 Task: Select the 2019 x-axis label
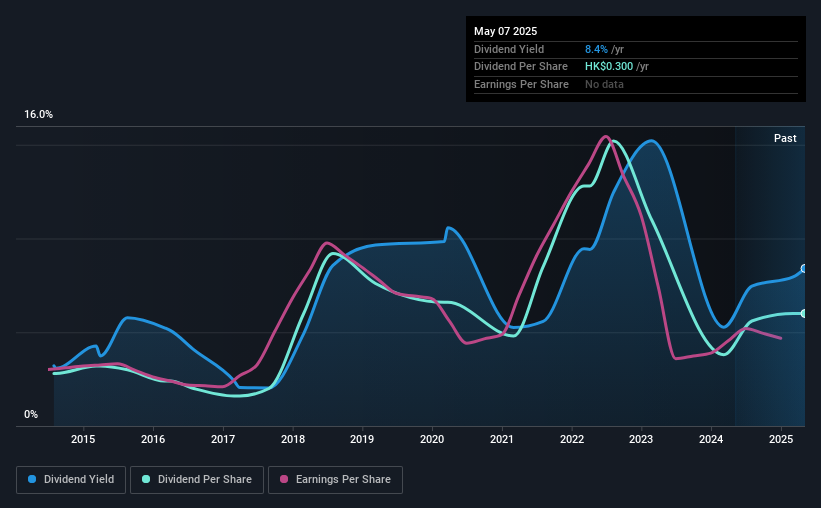coord(362,439)
